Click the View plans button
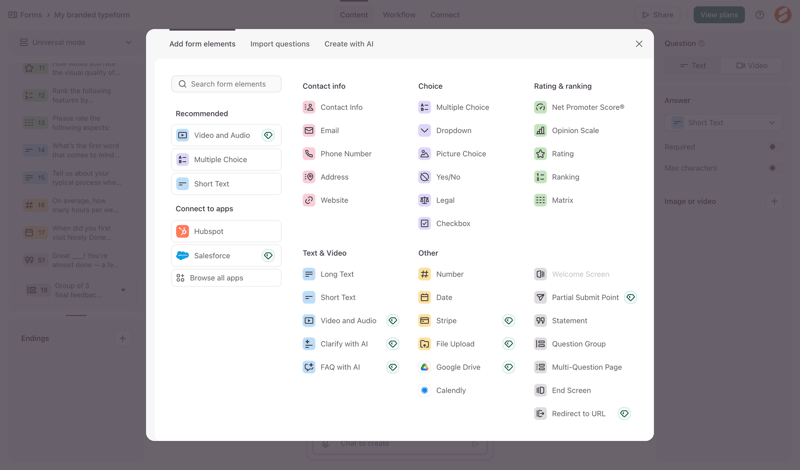The height and width of the screenshot is (470, 800). (719, 15)
